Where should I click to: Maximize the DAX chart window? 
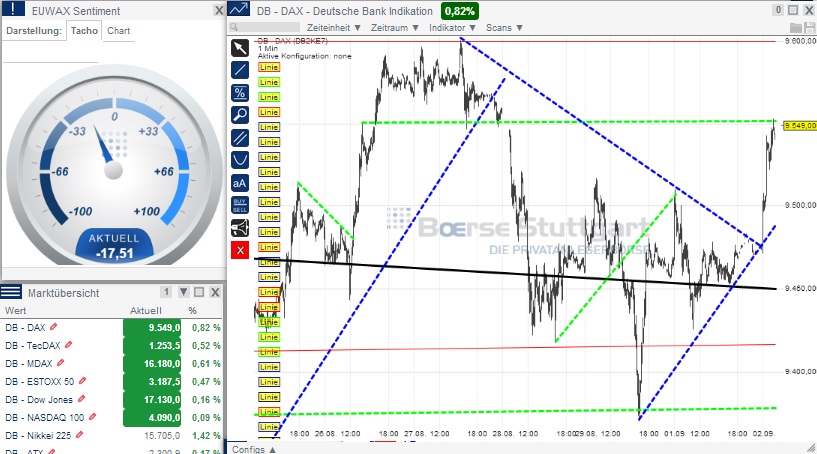tap(793, 10)
